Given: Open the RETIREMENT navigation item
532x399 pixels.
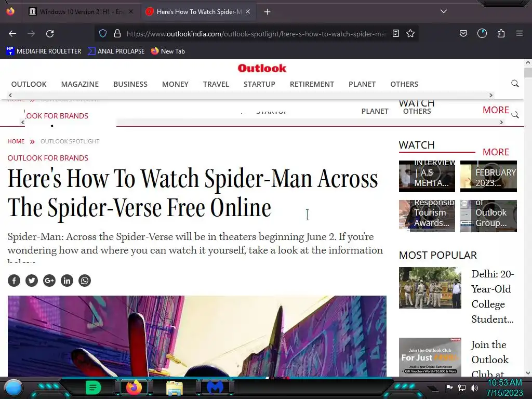Looking at the screenshot, I should [312, 84].
